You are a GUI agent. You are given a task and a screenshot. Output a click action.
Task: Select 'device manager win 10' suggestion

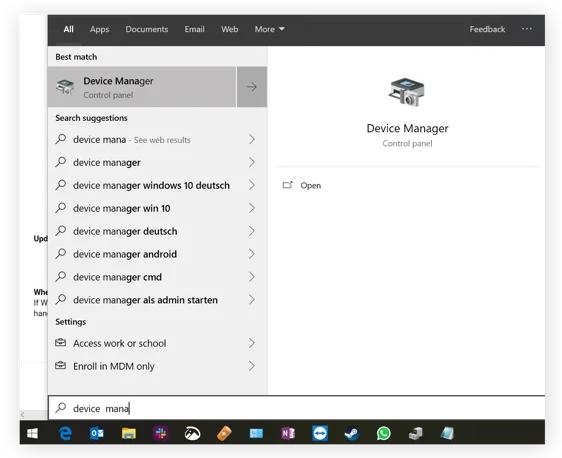coord(157,208)
